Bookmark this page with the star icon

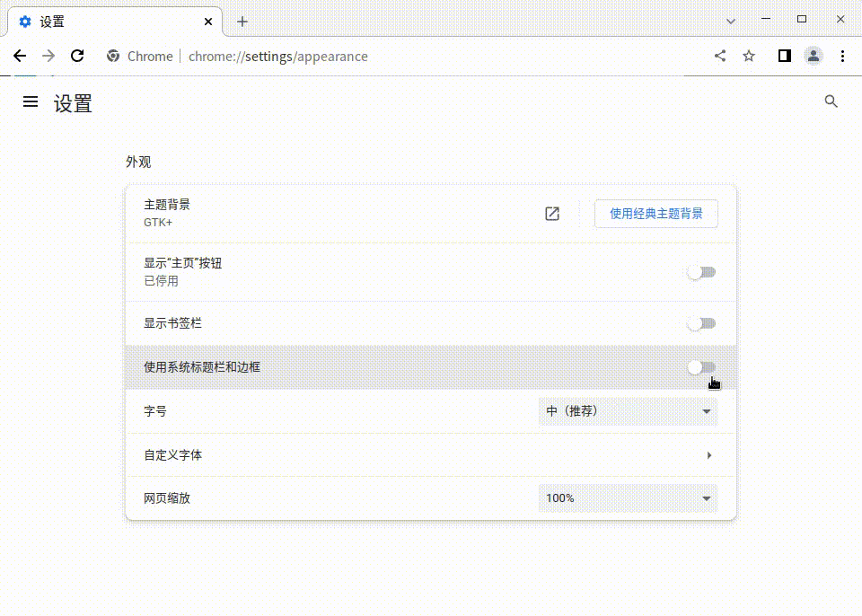(x=749, y=56)
